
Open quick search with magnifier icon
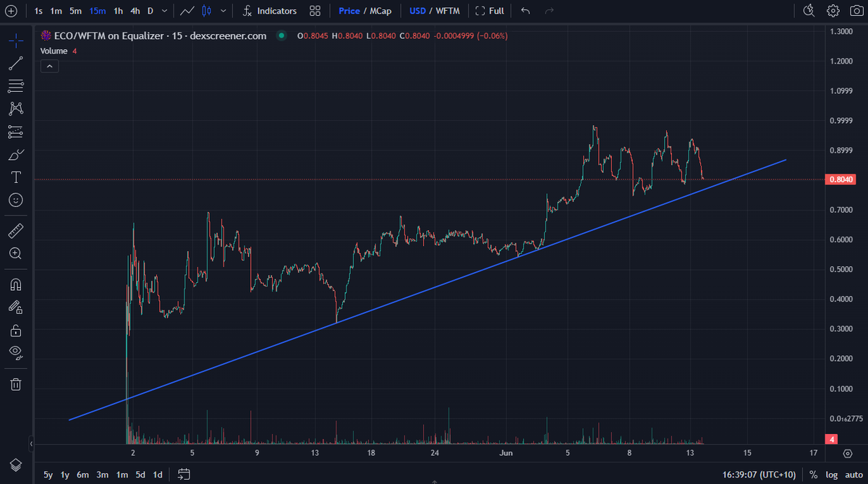point(810,11)
